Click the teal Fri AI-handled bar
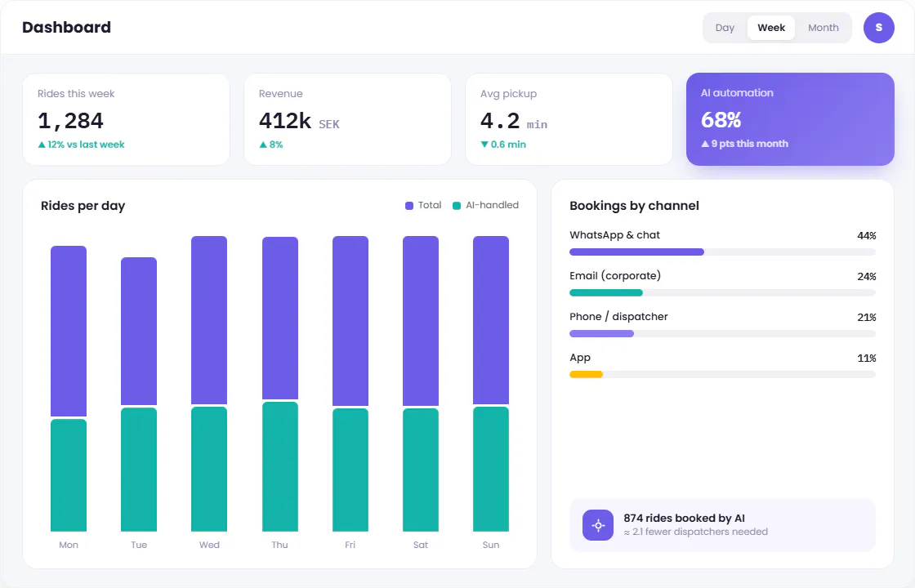915x588 pixels. pyautogui.click(x=350, y=470)
